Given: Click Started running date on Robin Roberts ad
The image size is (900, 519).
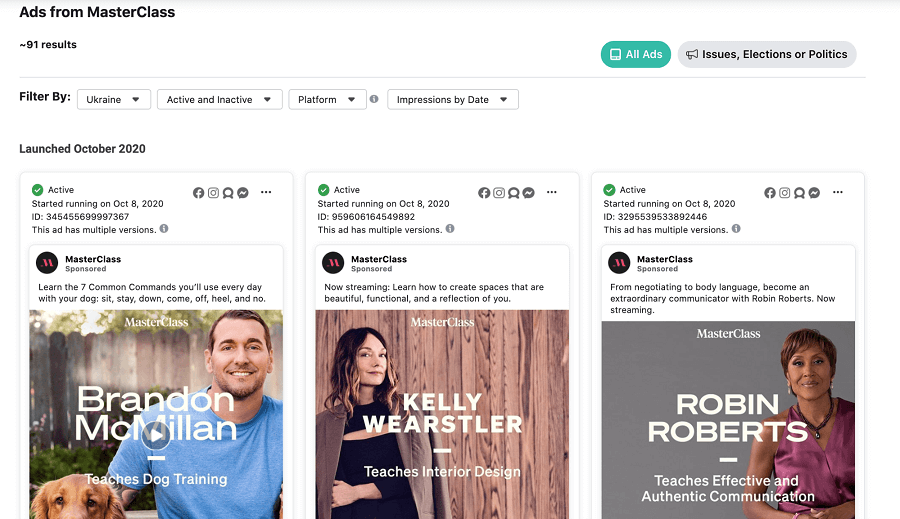Looking at the screenshot, I should coord(669,203).
